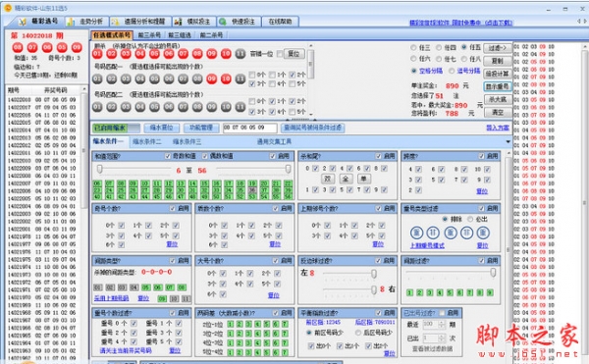Click gray ball 01 in 号码匹配二 row
Viewport: 589px width, 364px height.
(x=97, y=107)
